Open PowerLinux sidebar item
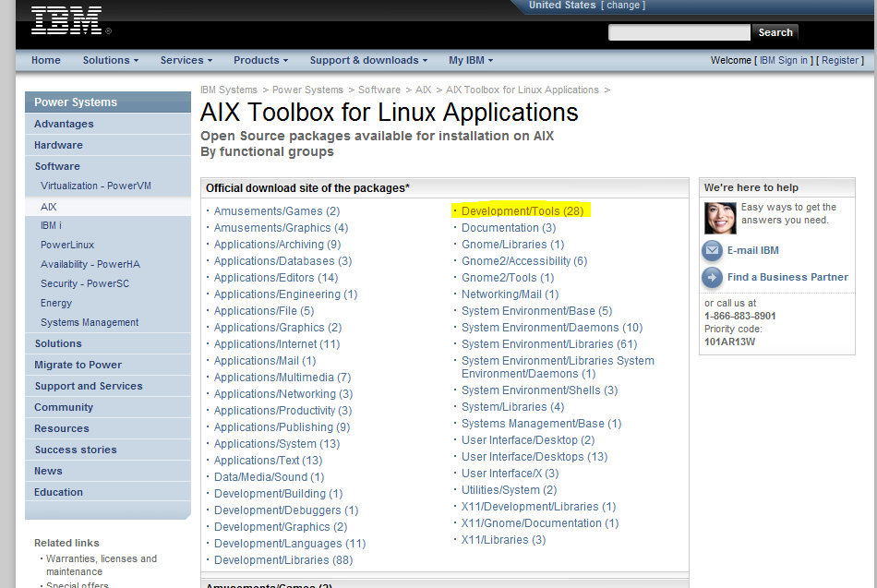This screenshot has height=588, width=877. click(x=67, y=245)
